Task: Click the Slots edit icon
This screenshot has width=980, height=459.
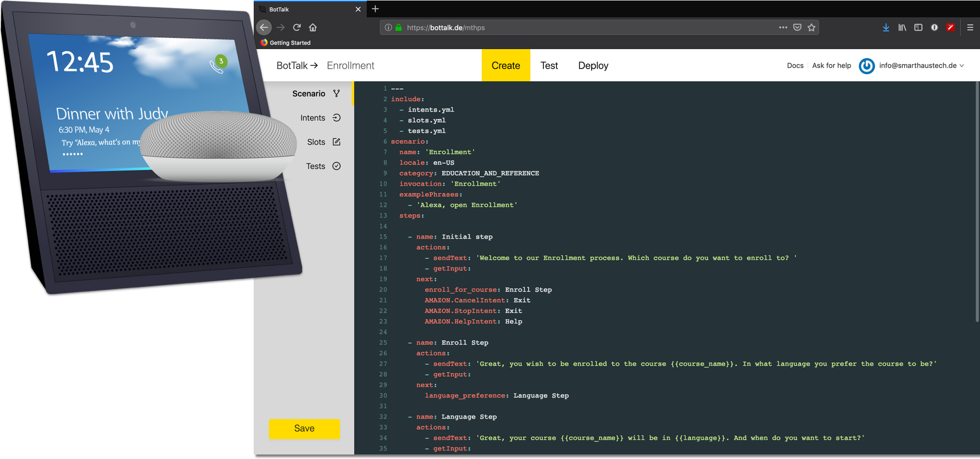Action: click(x=336, y=142)
